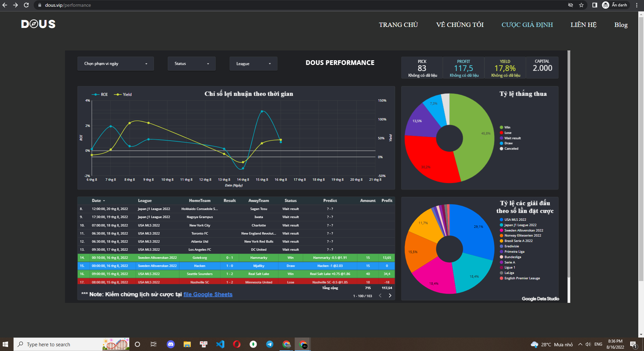Open the LIÊN HỆ menu page
Image resolution: width=644 pixels, height=351 pixels.
point(583,25)
